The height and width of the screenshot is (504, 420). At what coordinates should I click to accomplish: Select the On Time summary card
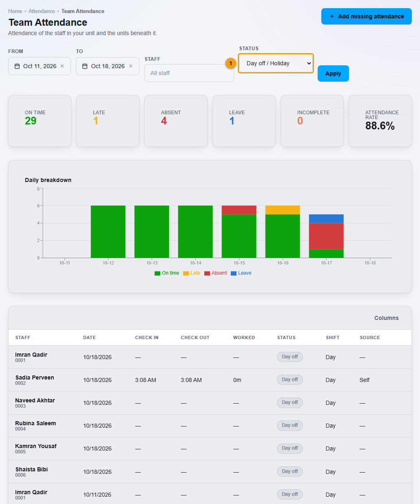pos(40,121)
